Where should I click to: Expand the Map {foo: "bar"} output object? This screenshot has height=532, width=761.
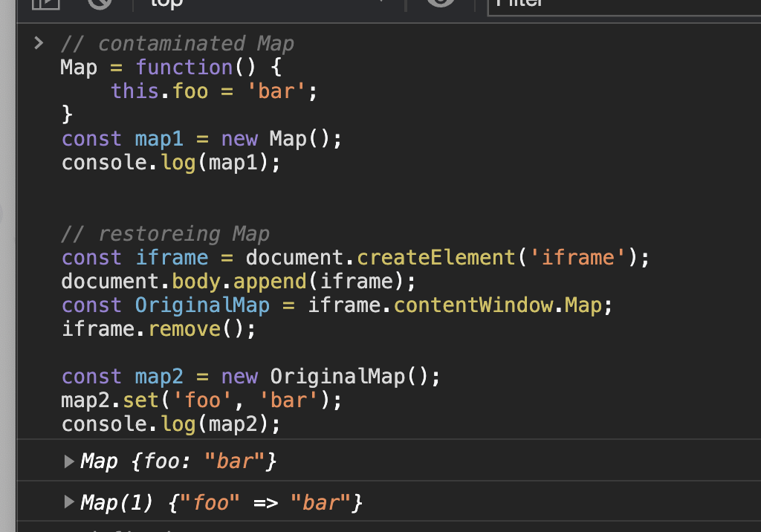(69, 461)
